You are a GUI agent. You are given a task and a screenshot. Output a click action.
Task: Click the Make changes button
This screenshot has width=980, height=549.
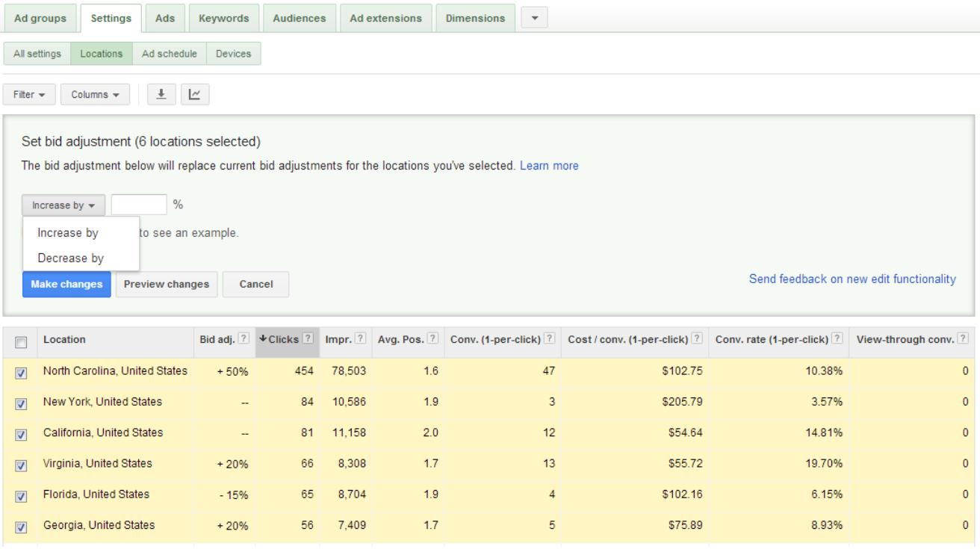[66, 285]
